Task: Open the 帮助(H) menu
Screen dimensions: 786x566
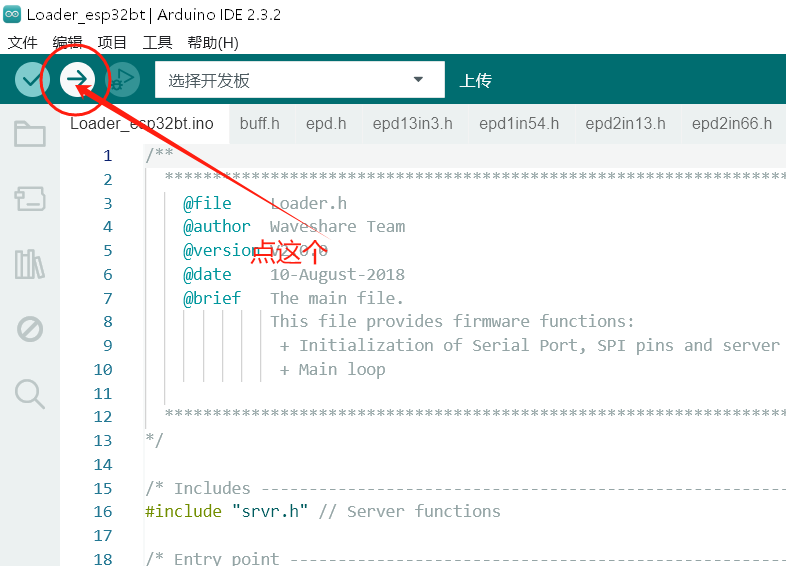Action: pos(213,42)
